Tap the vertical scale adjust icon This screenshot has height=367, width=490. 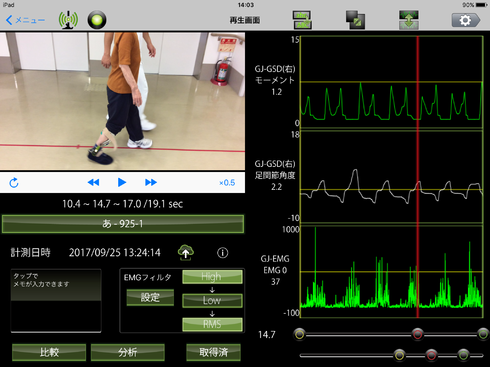click(x=409, y=20)
